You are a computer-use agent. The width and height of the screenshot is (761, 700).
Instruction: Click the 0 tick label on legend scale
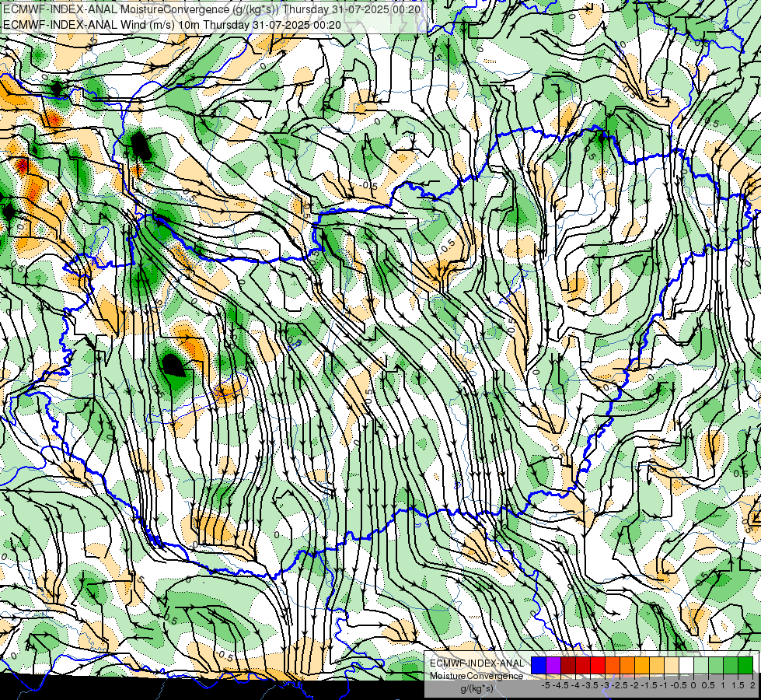pos(693,685)
